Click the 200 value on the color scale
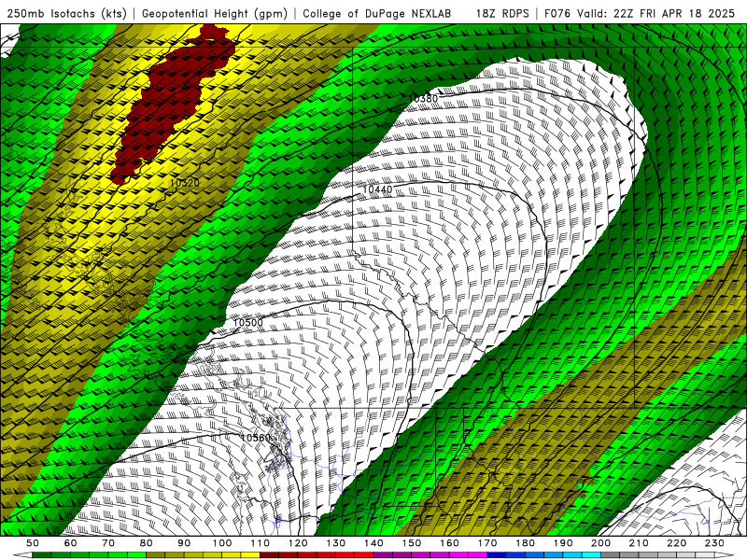This screenshot has height=560, width=747. click(601, 543)
